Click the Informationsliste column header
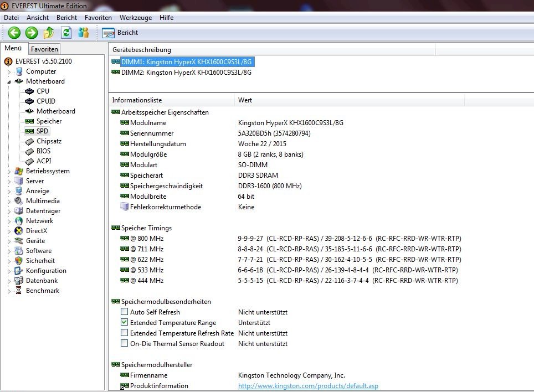534x392 pixels. click(x=137, y=100)
